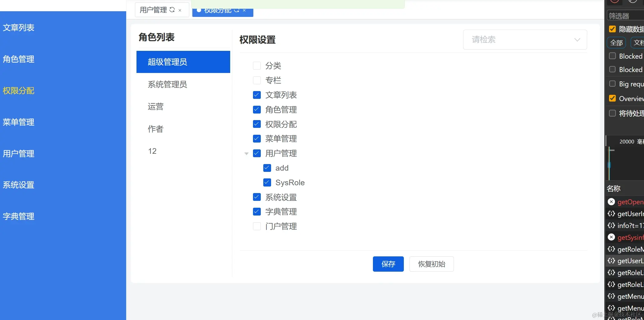The height and width of the screenshot is (320, 644).
Task: Select the failed getSysinf request row
Action: click(x=625, y=237)
